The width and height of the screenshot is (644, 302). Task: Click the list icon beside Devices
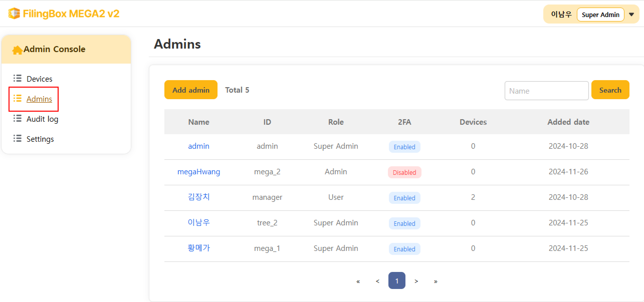point(18,78)
